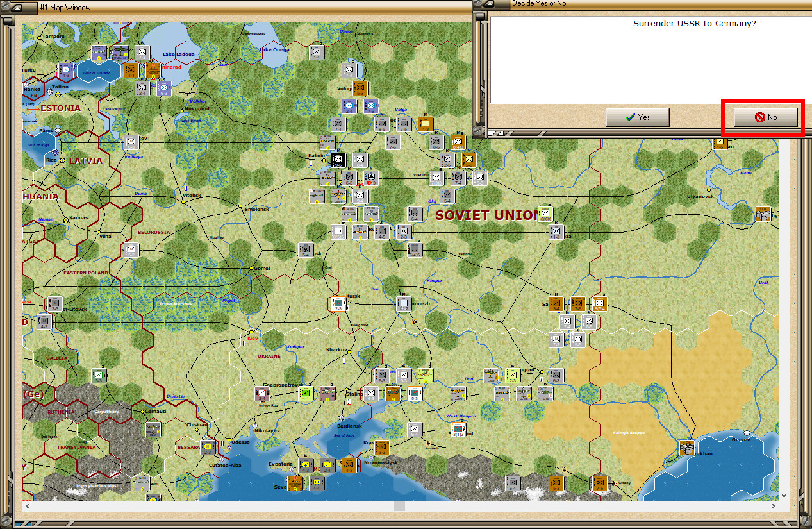Select the brown 5-3 unit at Vologda
812x529 pixels.
[x=360, y=88]
